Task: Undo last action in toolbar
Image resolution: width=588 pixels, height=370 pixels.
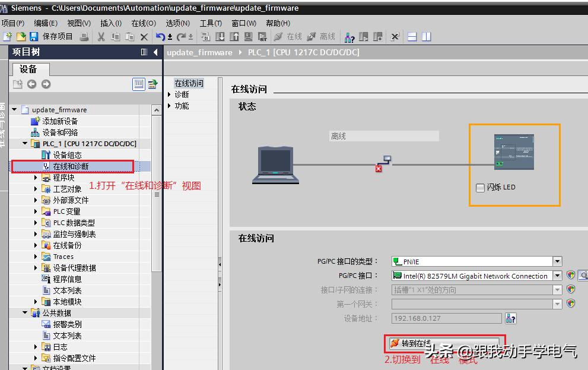Action: pyautogui.click(x=161, y=36)
